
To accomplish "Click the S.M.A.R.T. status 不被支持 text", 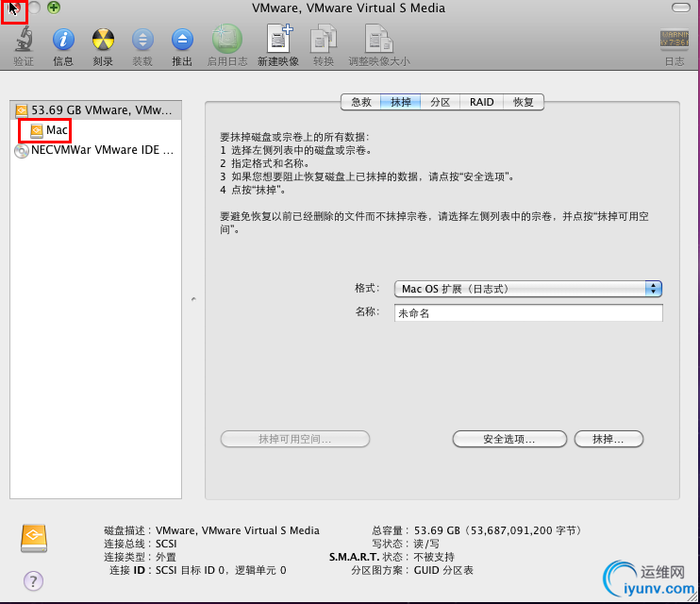I will pyautogui.click(x=434, y=557).
